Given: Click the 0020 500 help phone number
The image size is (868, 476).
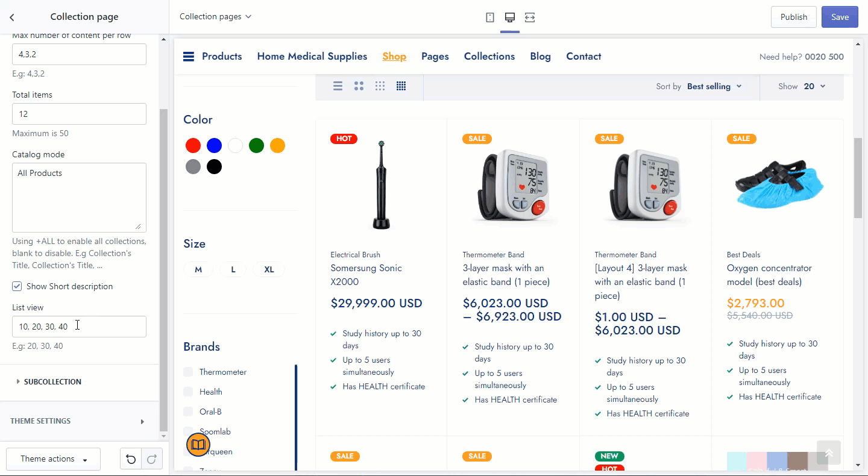Looking at the screenshot, I should (824, 57).
